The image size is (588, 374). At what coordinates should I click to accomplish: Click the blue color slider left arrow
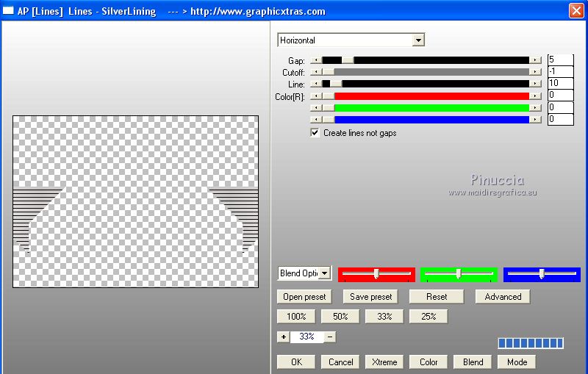click(x=316, y=120)
